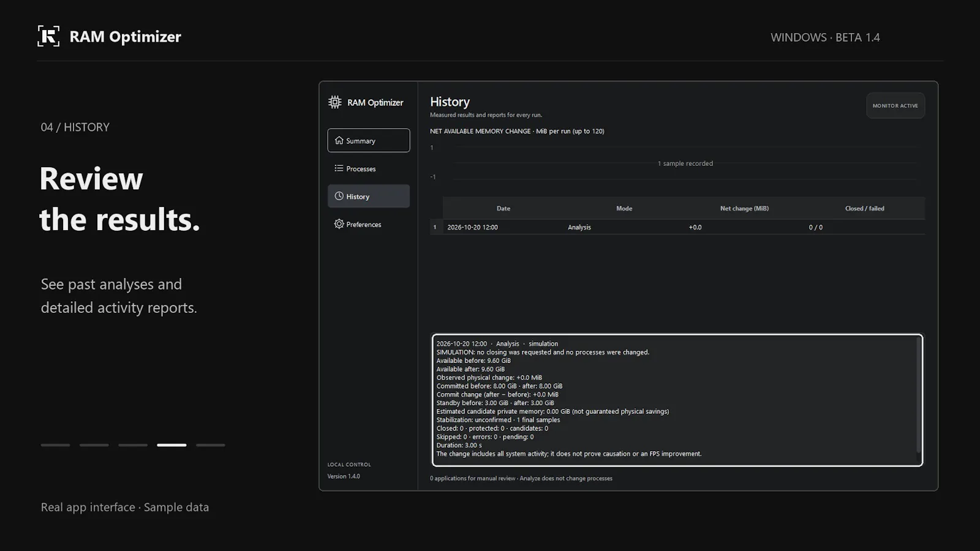Viewport: 980px width, 551px height.
Task: Click the 'Available after: 9.60 GiB' report line
Action: tap(470, 369)
